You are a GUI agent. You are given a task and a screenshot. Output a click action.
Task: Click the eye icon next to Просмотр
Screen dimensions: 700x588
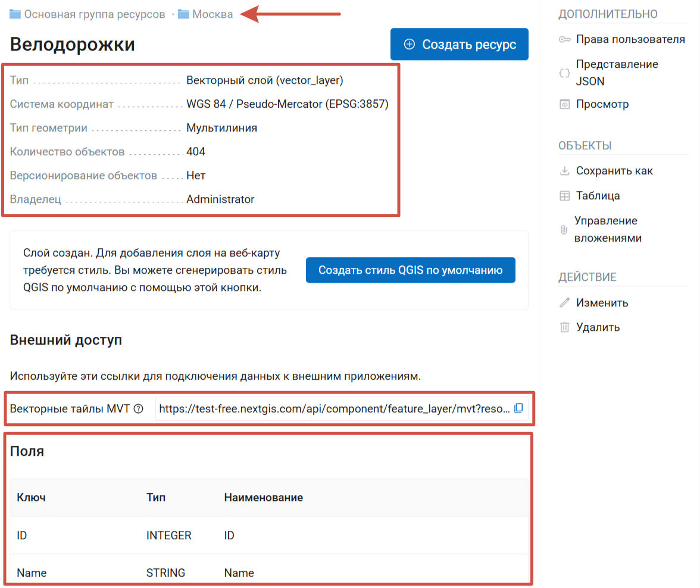tap(564, 104)
